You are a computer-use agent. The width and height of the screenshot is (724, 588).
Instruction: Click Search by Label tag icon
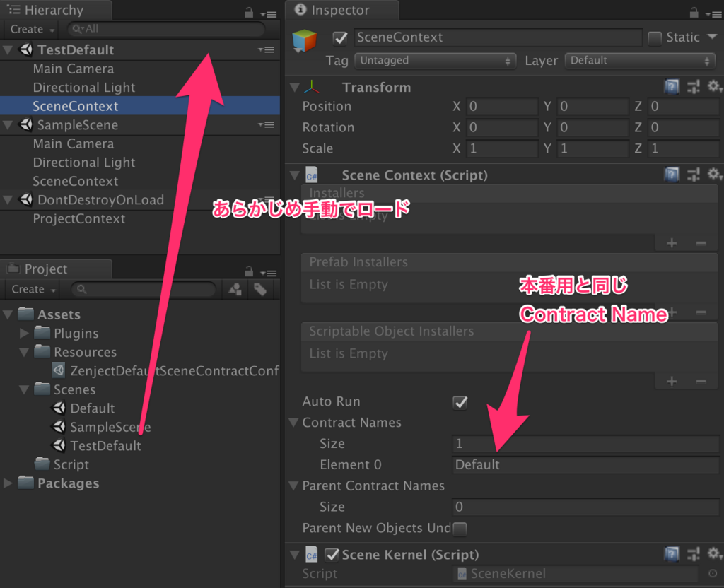pyautogui.click(x=260, y=289)
